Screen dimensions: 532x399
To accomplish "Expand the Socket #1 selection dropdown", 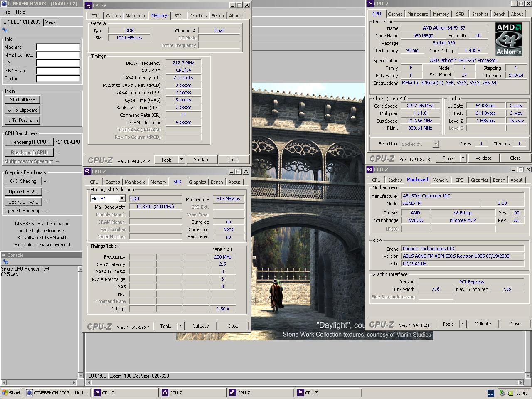I will (436, 144).
